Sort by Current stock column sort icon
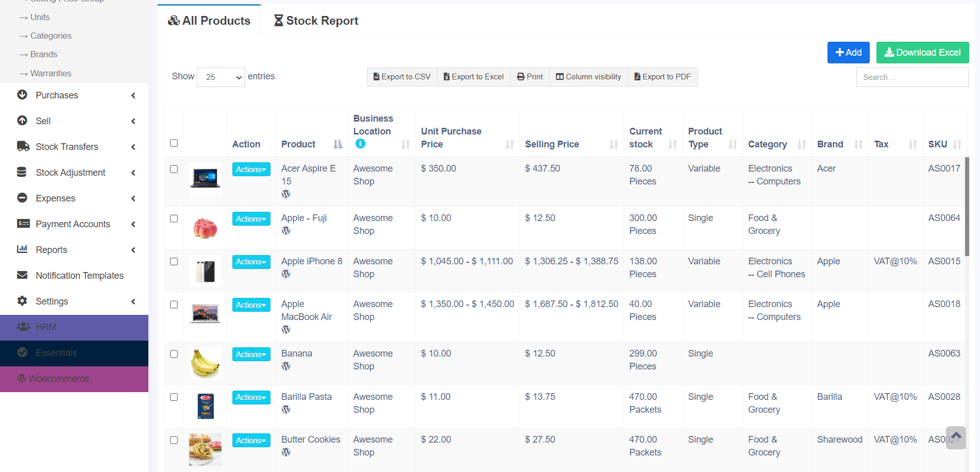 [673, 144]
